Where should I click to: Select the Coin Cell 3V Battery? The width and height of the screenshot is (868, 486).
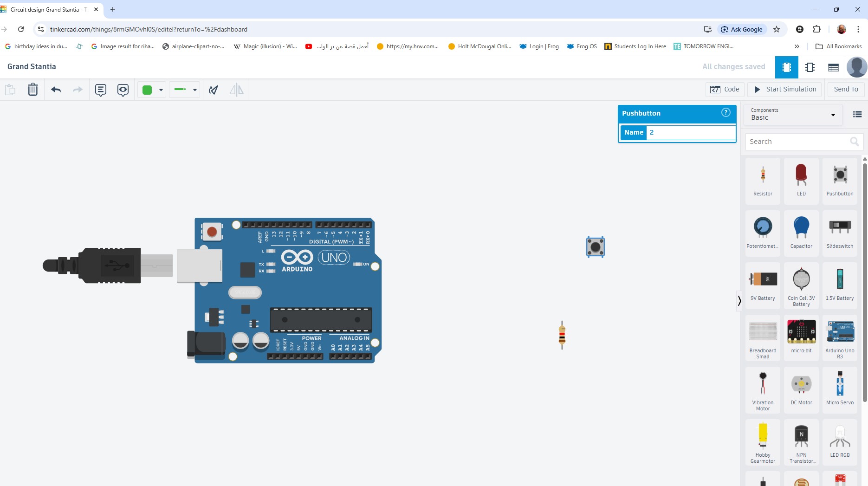coord(801,285)
